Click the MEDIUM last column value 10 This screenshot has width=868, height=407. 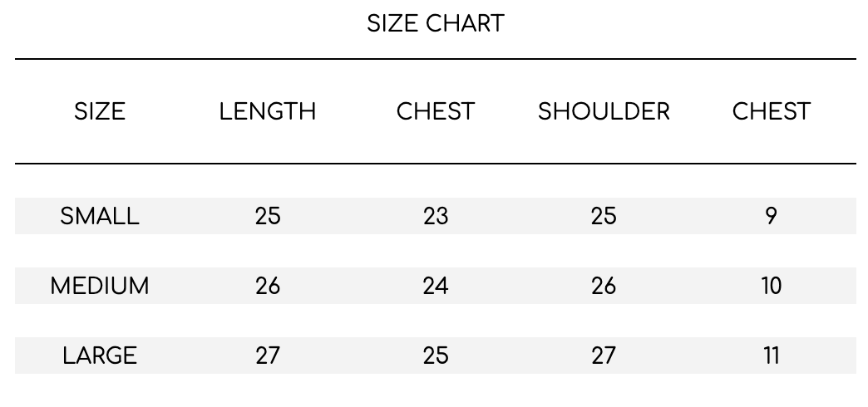click(x=771, y=286)
